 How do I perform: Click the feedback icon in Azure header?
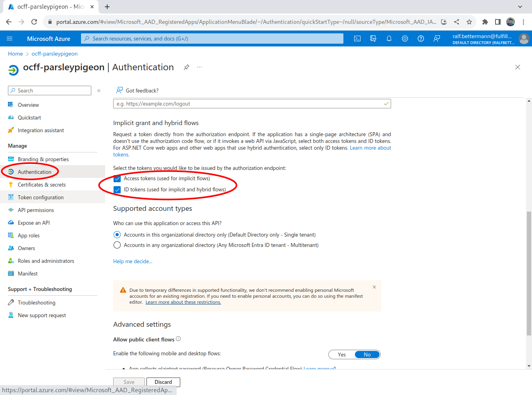(437, 39)
